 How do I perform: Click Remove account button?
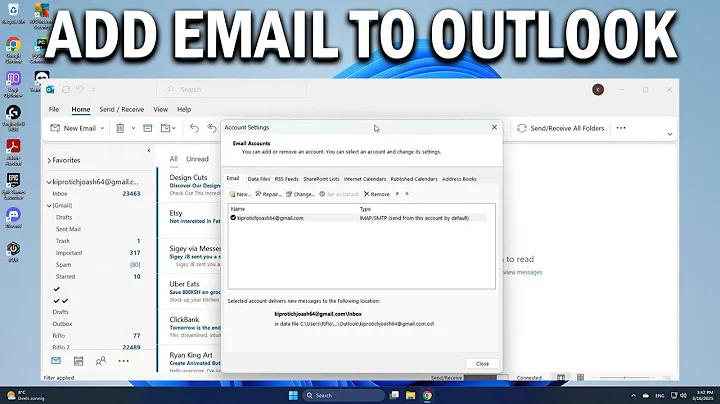(x=377, y=194)
